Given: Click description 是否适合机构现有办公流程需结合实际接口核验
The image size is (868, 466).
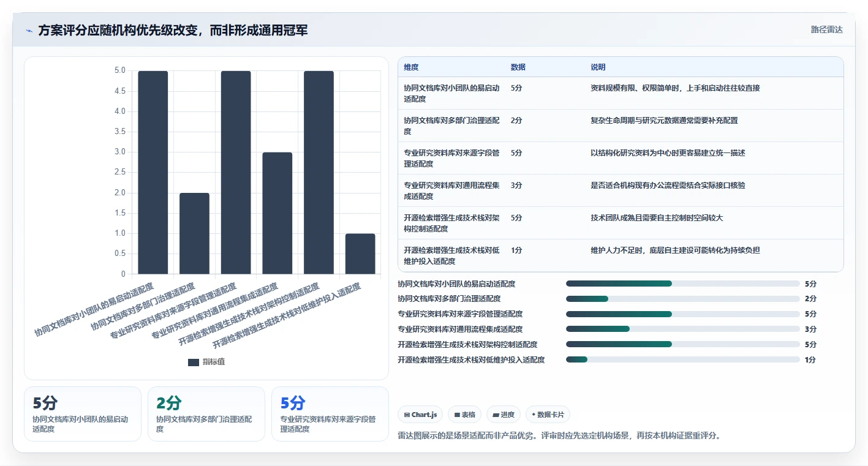Looking at the screenshot, I should point(668,186).
